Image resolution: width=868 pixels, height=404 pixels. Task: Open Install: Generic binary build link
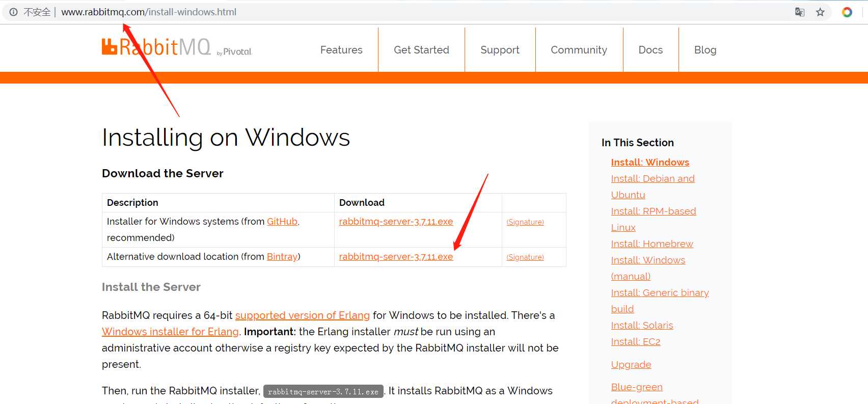pos(660,301)
